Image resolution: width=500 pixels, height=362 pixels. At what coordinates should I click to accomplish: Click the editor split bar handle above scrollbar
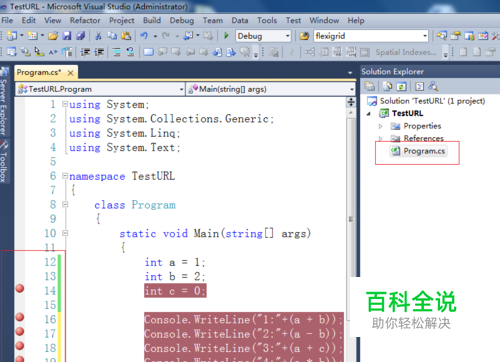click(351, 102)
